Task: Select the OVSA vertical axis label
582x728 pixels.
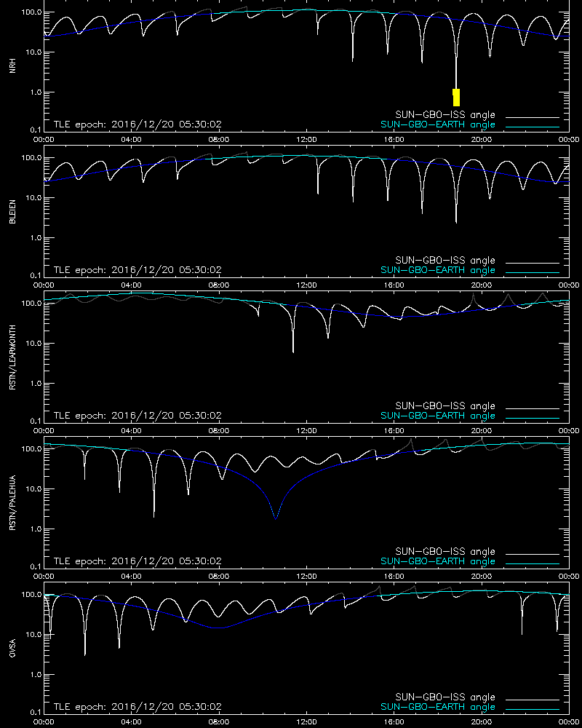Action: pyautogui.click(x=12, y=648)
